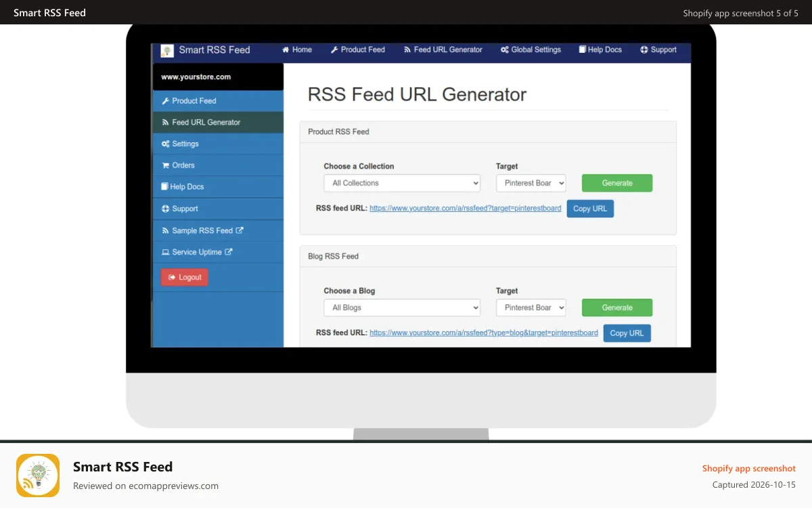This screenshot has width=812, height=508.
Task: Click the sidebar Help Docs book icon
Action: click(164, 187)
